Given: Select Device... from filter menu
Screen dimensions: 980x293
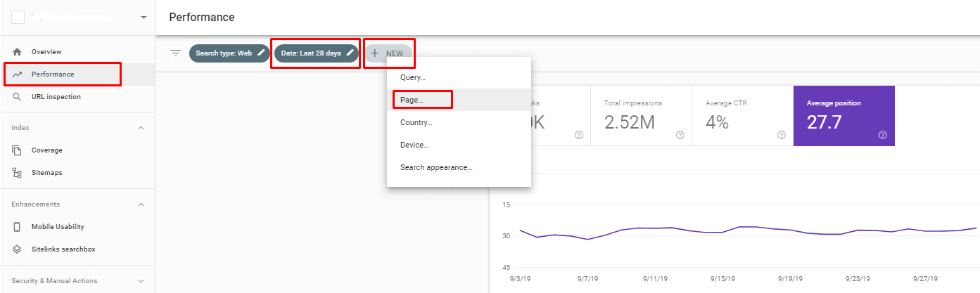Looking at the screenshot, I should (459, 145).
